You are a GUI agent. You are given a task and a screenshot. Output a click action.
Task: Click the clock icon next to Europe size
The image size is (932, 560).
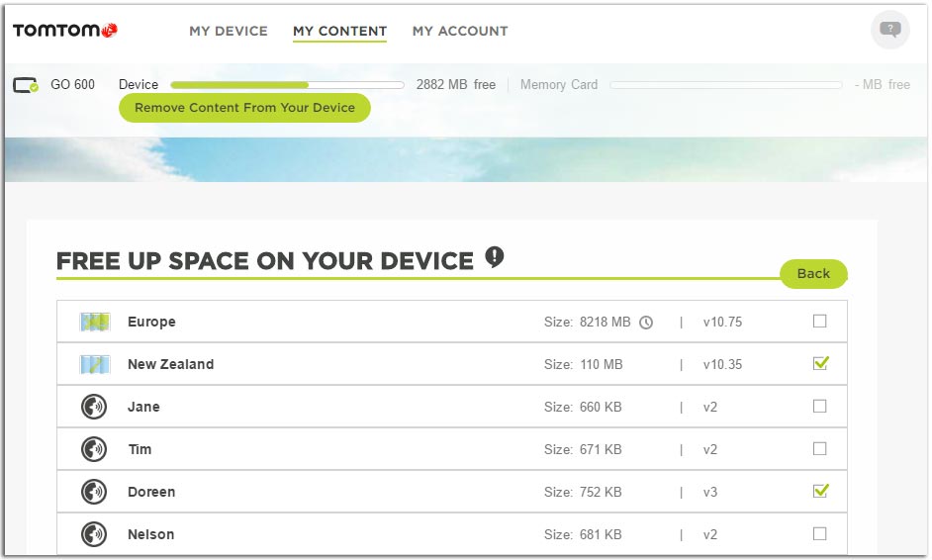click(x=646, y=323)
